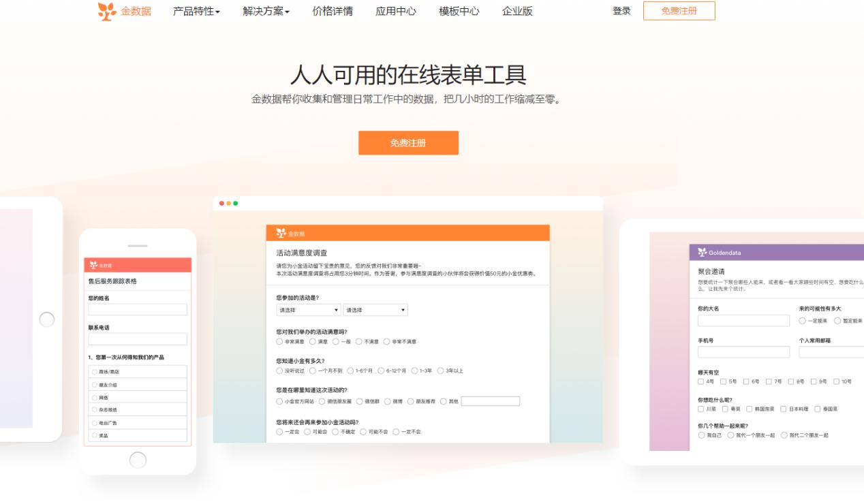Open the 价格详情 menu item
This screenshot has height=504, width=864.
pyautogui.click(x=332, y=11)
